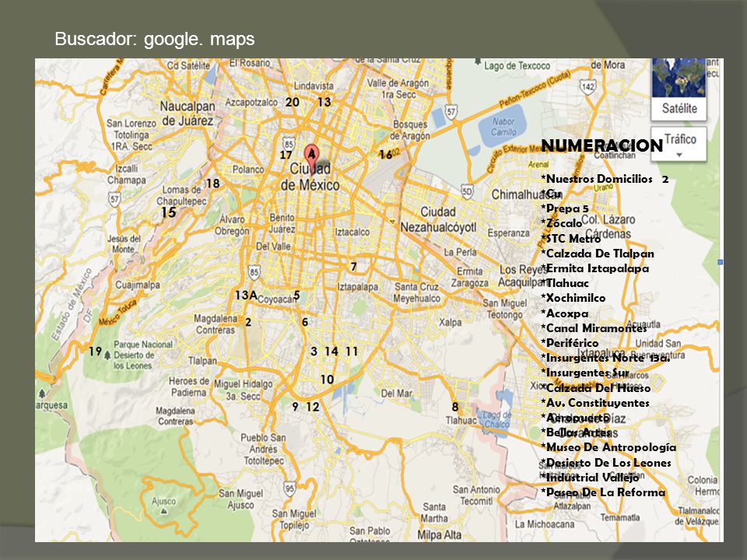Screen dimensions: 747x560
Task: Click number 6 below Coyoacán
Action: point(305,322)
